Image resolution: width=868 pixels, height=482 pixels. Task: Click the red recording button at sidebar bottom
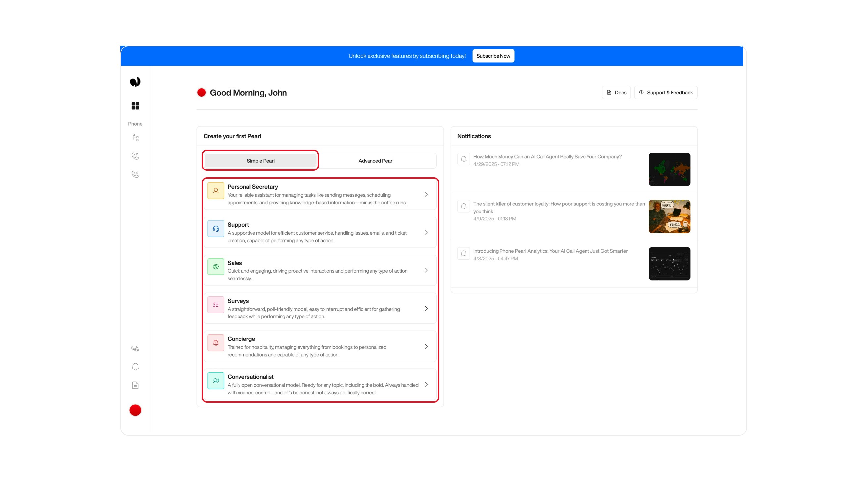(135, 410)
